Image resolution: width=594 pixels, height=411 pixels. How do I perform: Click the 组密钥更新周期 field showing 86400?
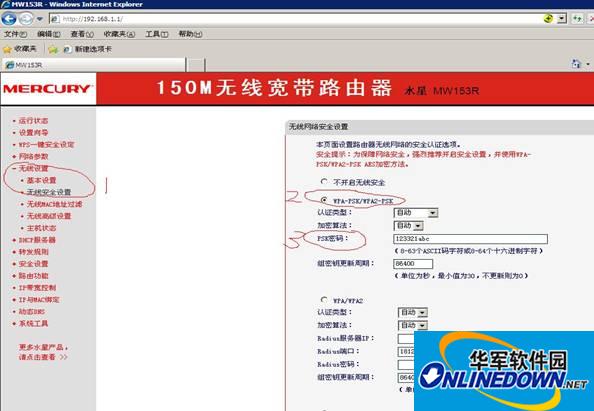pos(413,263)
